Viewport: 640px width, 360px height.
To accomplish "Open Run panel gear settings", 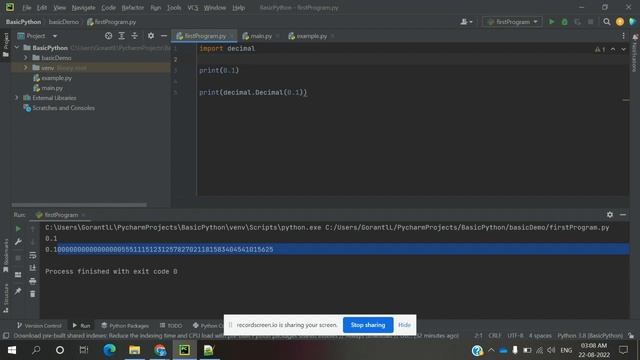I will click(x=610, y=215).
